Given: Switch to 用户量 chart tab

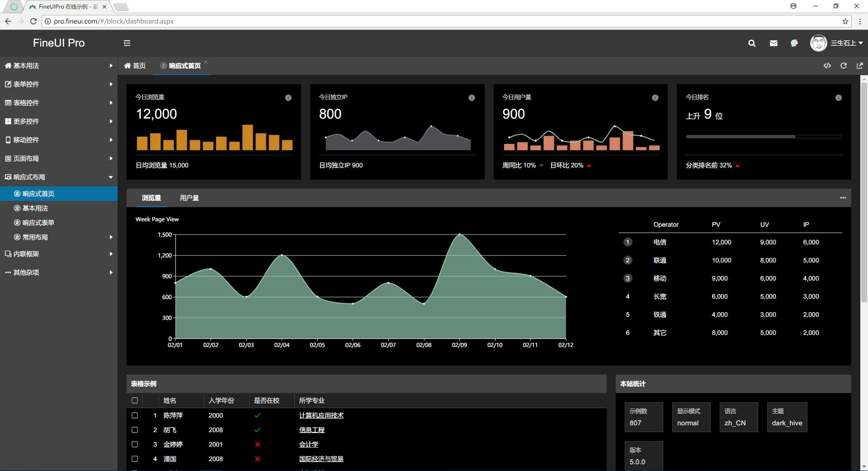Looking at the screenshot, I should [x=189, y=198].
